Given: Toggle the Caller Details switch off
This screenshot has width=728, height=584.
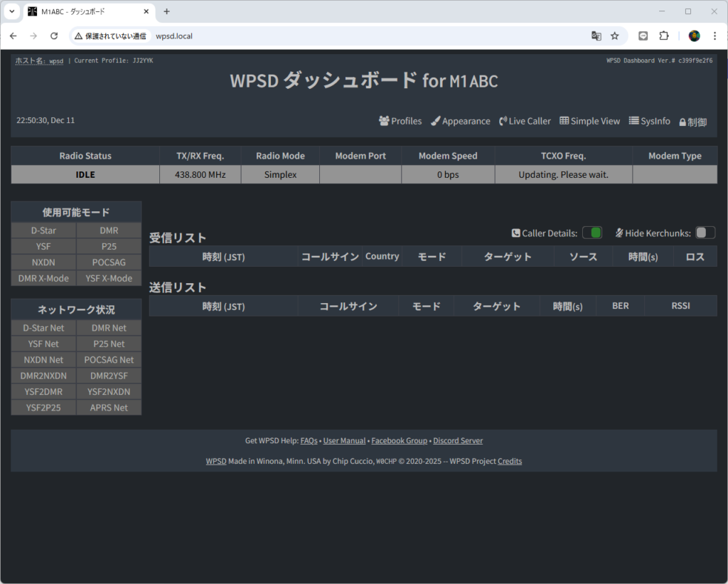Looking at the screenshot, I should [x=591, y=233].
